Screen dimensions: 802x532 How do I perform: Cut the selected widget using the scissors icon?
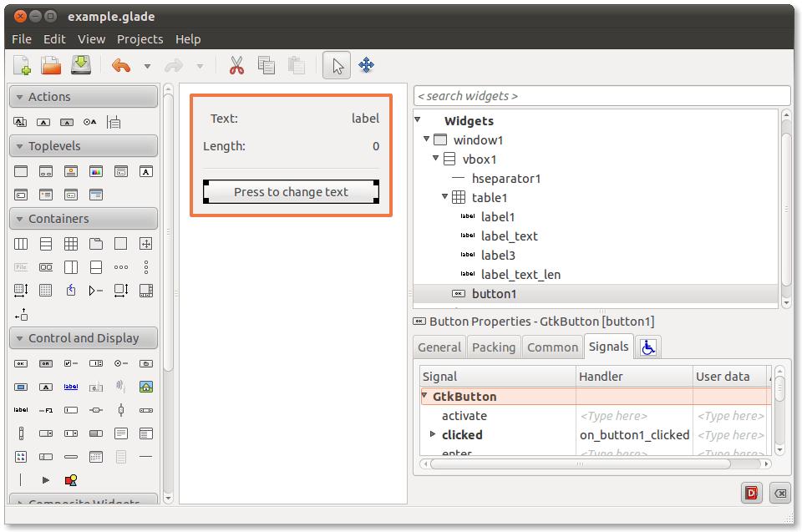point(236,65)
